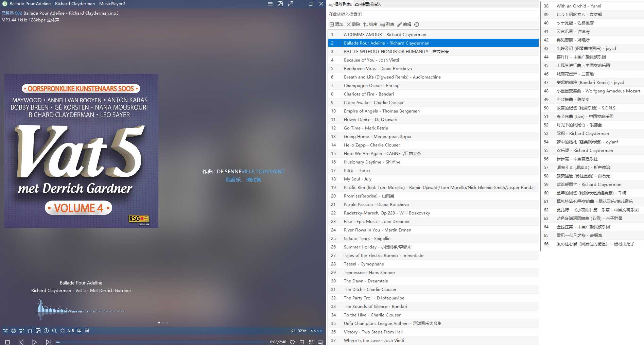Toggle shuffle playback mode icon
This screenshot has height=346, width=644.
[x=5, y=331]
